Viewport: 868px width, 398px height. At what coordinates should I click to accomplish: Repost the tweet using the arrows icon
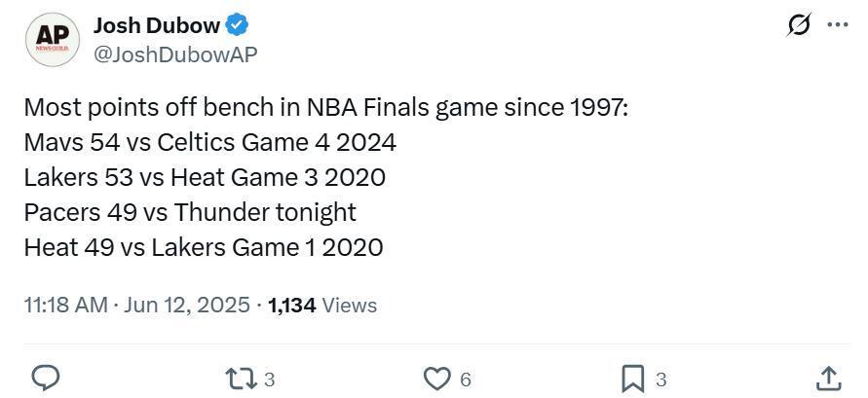[x=240, y=378]
